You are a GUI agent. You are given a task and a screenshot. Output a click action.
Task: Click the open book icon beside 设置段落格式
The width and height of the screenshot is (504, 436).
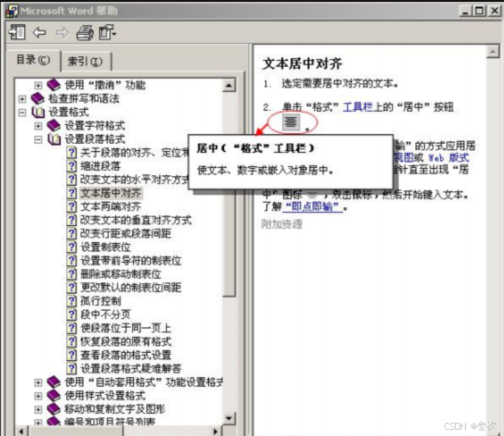point(54,139)
